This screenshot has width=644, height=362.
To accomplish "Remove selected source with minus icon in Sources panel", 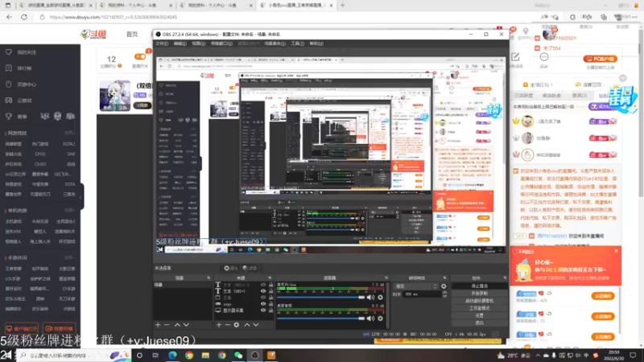I will click(x=228, y=325).
